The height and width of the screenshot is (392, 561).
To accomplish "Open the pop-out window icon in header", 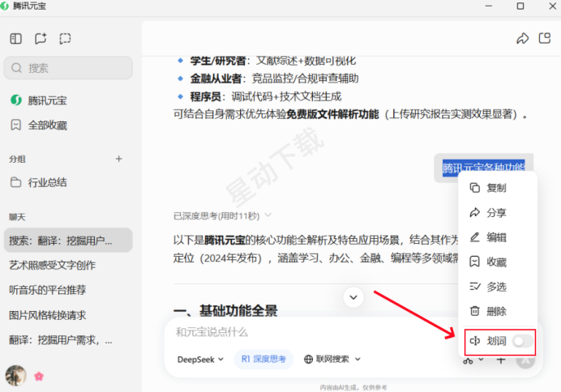I will (545, 38).
